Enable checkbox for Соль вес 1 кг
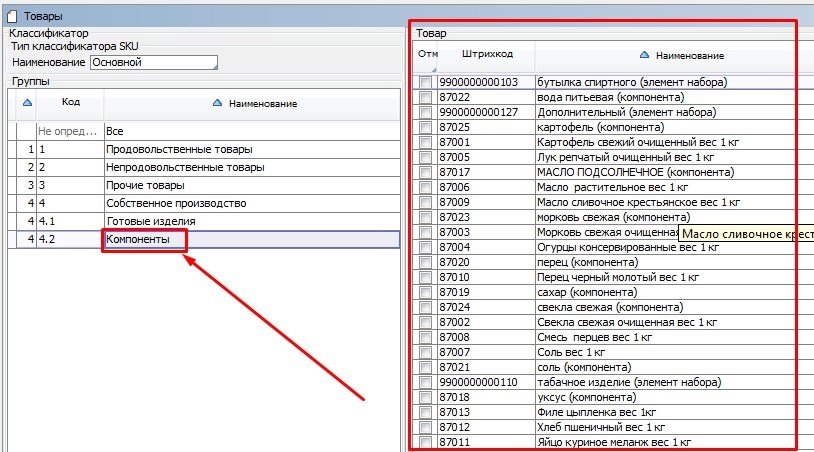This screenshot has height=452, width=814. [426, 352]
